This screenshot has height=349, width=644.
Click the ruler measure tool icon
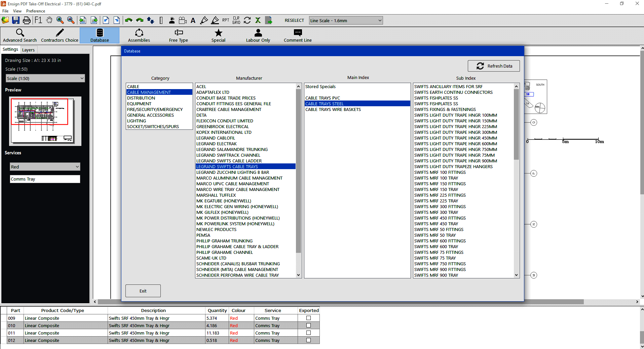tap(161, 21)
